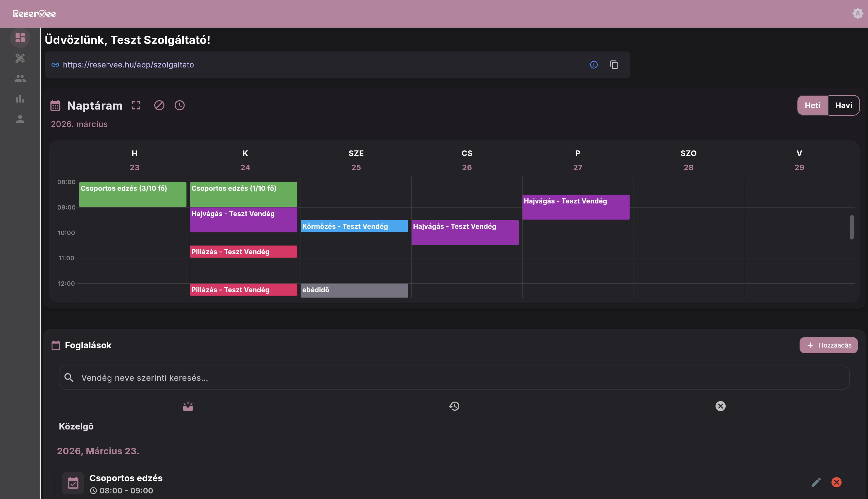868x499 pixels.
Task: Click the info icon beside the link
Action: point(594,65)
